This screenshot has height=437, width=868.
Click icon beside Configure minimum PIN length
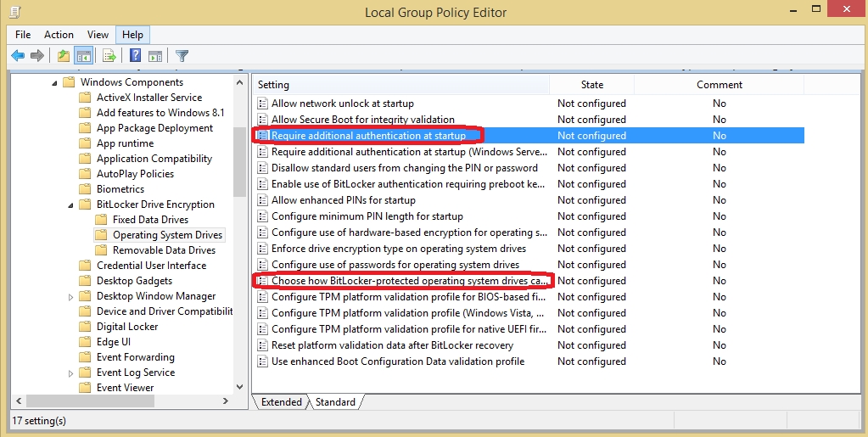point(262,216)
